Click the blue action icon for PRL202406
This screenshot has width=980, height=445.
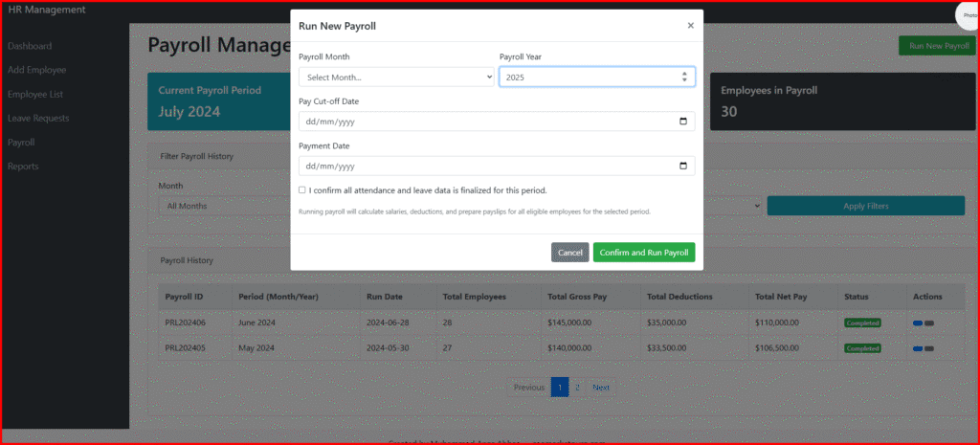pyautogui.click(x=918, y=323)
